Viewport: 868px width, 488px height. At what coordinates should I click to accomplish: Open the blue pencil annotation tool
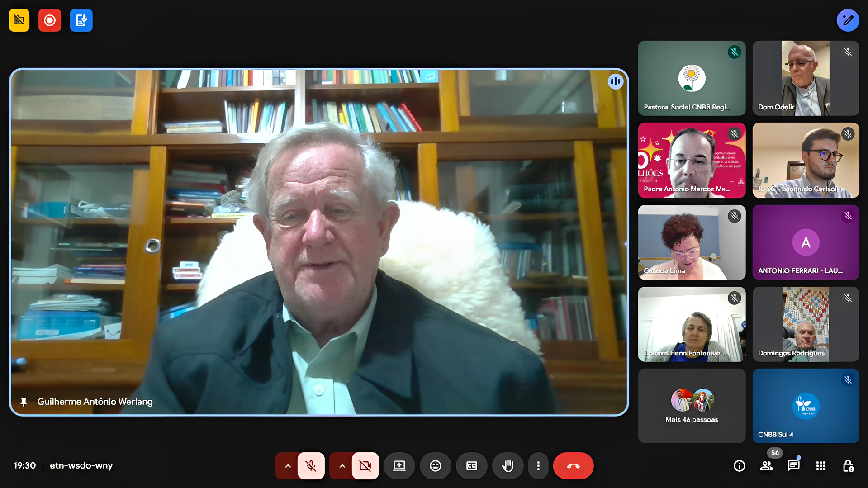coord(848,20)
